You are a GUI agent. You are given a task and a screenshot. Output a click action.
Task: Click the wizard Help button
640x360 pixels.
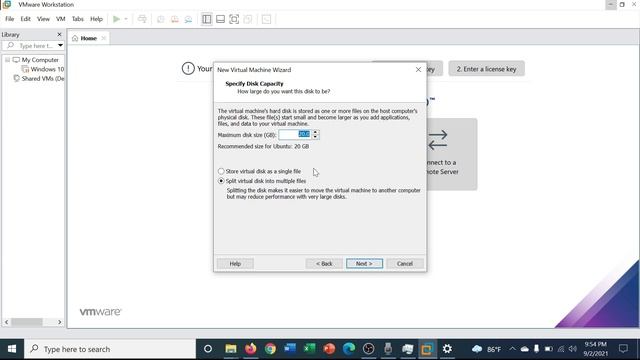coord(235,264)
